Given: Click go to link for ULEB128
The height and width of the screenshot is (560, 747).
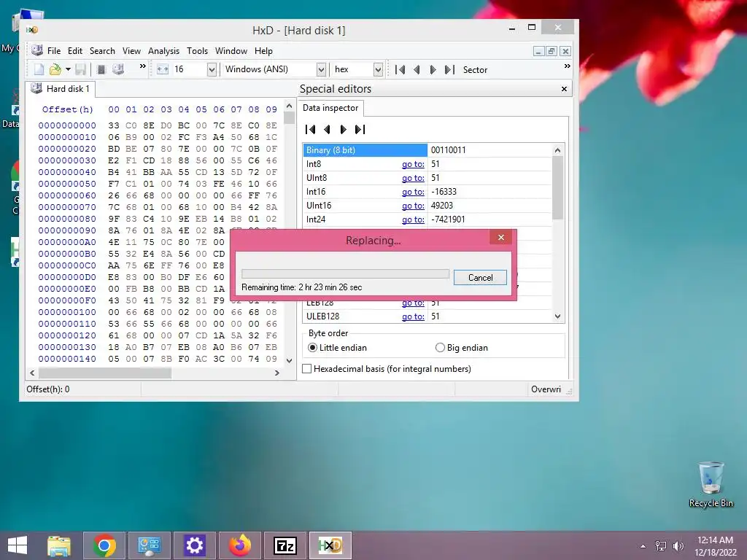Looking at the screenshot, I should coord(413,316).
